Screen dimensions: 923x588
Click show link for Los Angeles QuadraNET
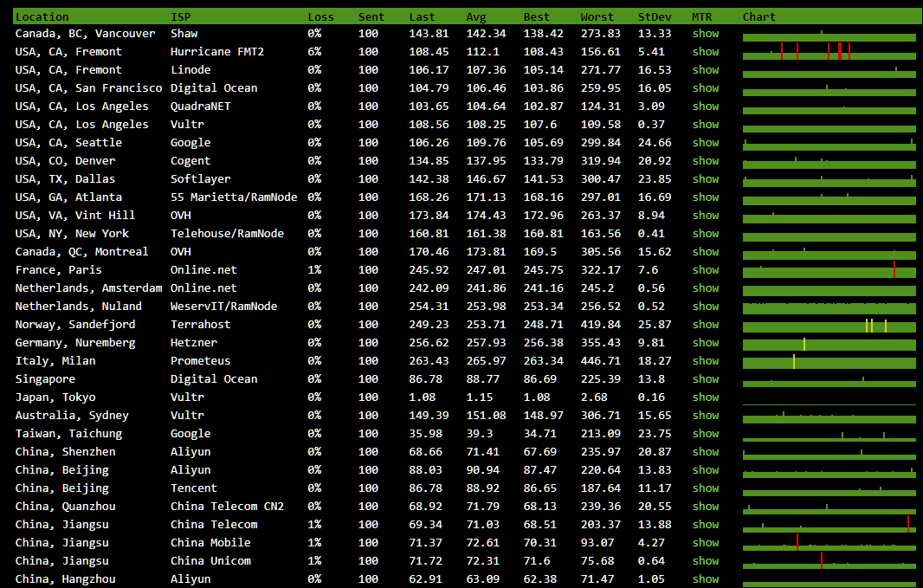coord(705,107)
